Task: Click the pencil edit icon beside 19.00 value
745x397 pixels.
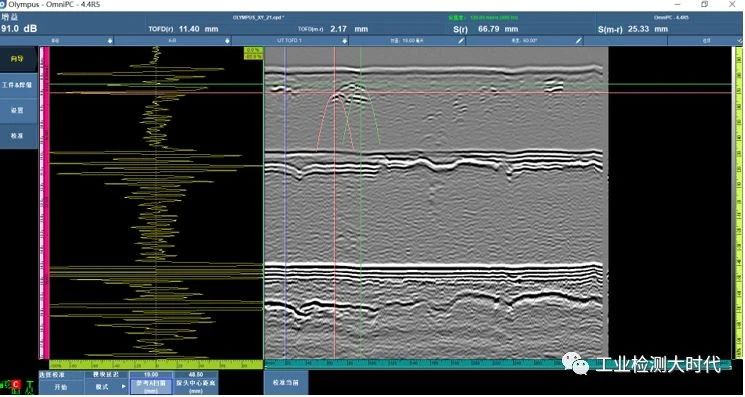Action: [461, 41]
